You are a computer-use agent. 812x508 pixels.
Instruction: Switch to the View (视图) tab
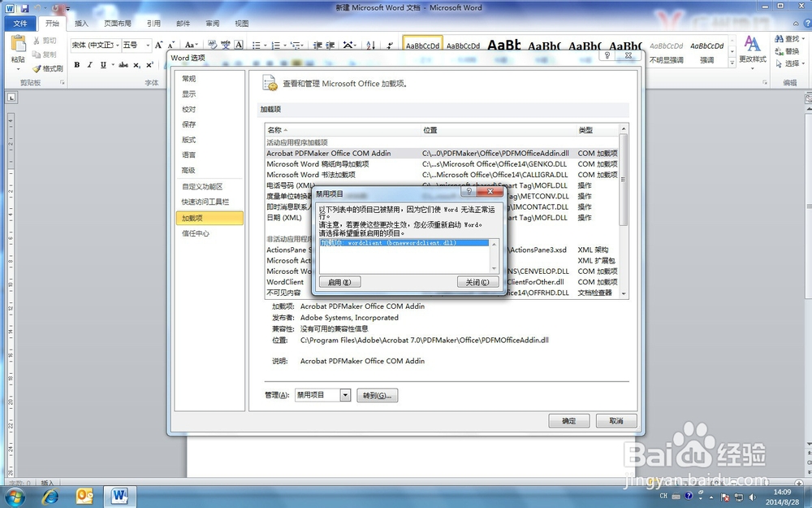pos(242,24)
